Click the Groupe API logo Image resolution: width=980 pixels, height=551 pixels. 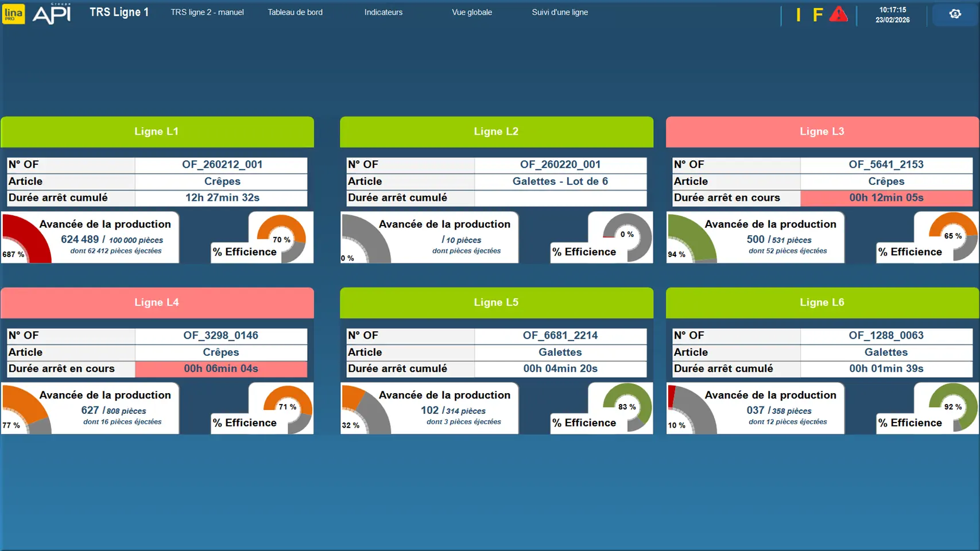pyautogui.click(x=52, y=14)
